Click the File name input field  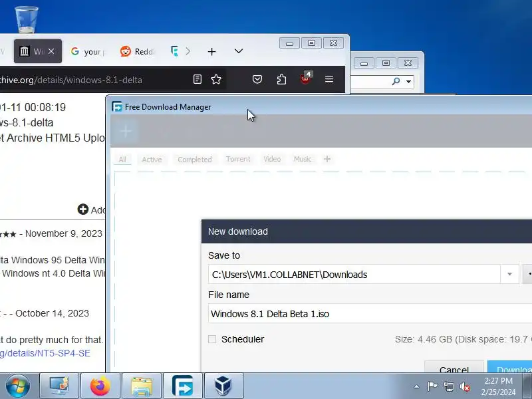[x=370, y=314]
